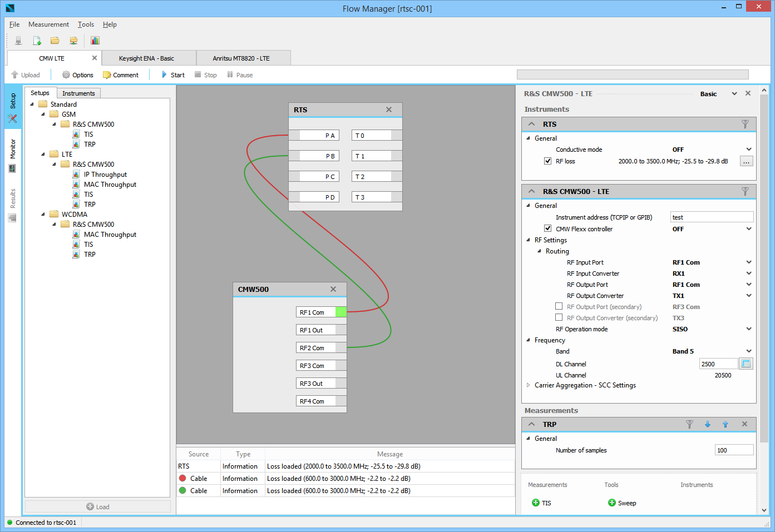Click the Pause button
Image resolution: width=775 pixels, height=532 pixels.
(240, 75)
